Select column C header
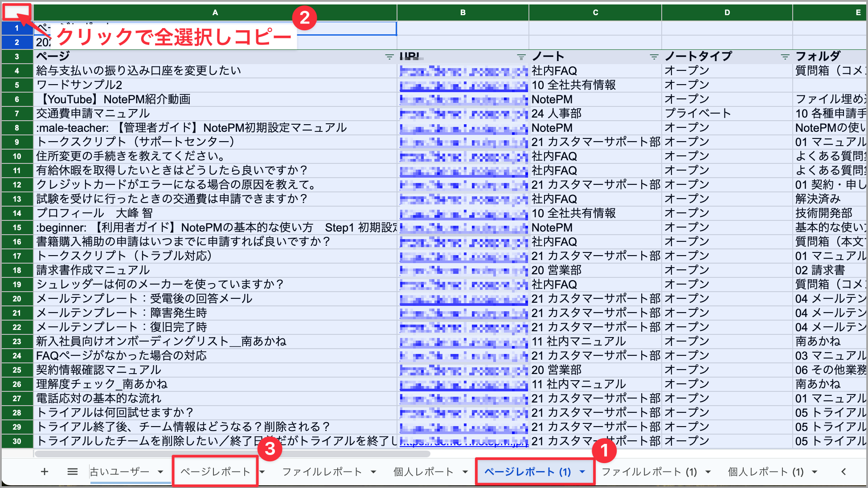Viewport: 868px width, 488px height. click(x=595, y=12)
